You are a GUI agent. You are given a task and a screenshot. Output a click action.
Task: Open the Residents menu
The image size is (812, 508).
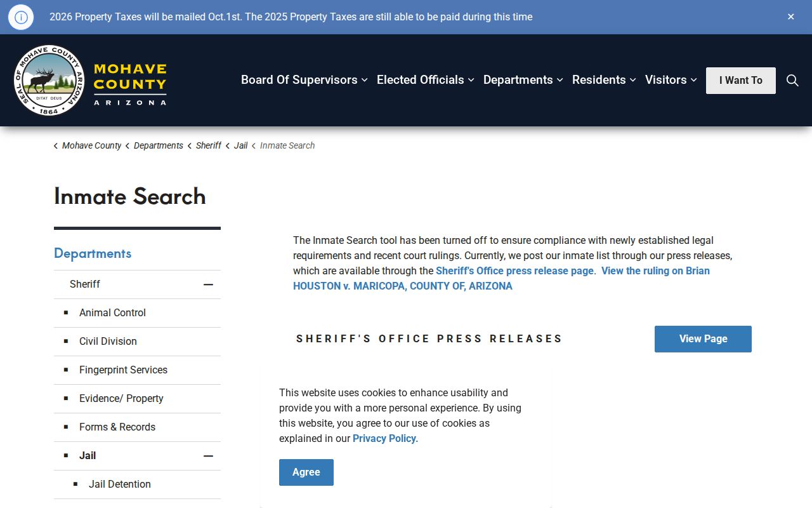604,80
